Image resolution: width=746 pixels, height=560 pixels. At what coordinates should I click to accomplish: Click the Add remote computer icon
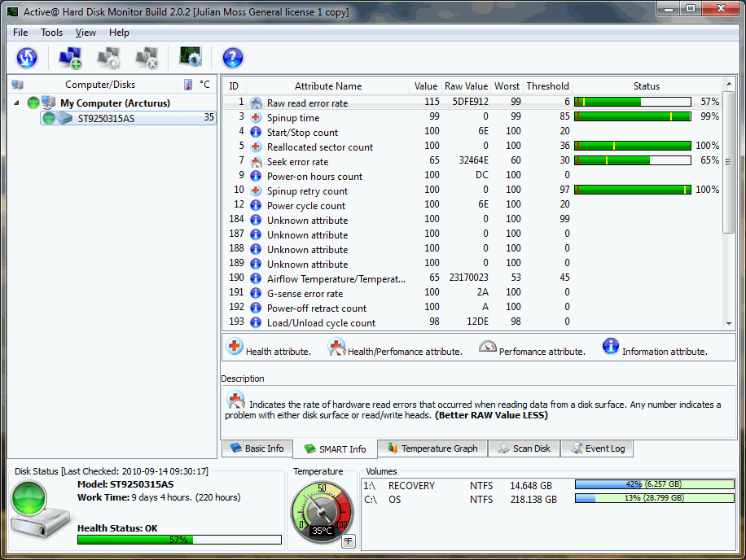click(x=70, y=58)
